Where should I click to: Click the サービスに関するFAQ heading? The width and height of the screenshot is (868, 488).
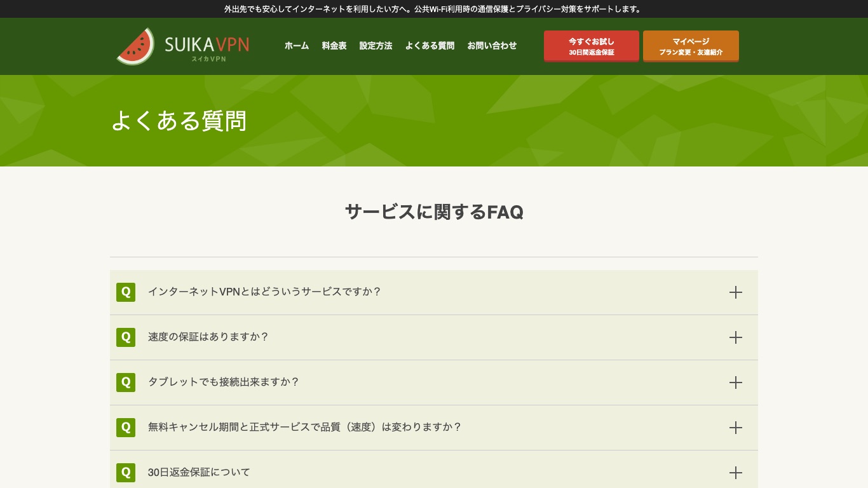(434, 212)
